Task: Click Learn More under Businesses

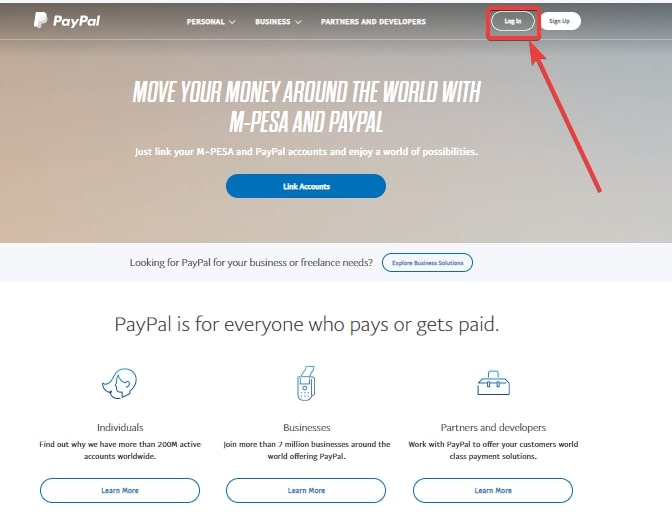Action: pos(306,490)
